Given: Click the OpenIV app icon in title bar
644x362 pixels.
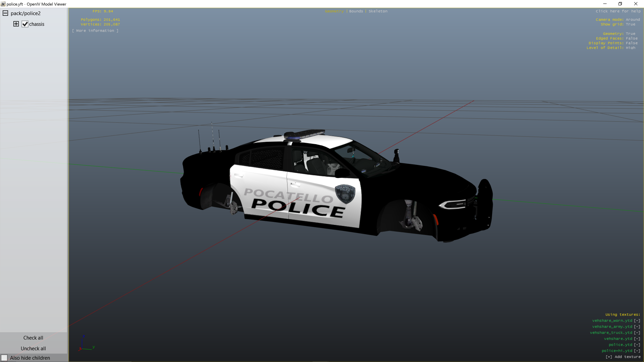Looking at the screenshot, I should point(3,4).
